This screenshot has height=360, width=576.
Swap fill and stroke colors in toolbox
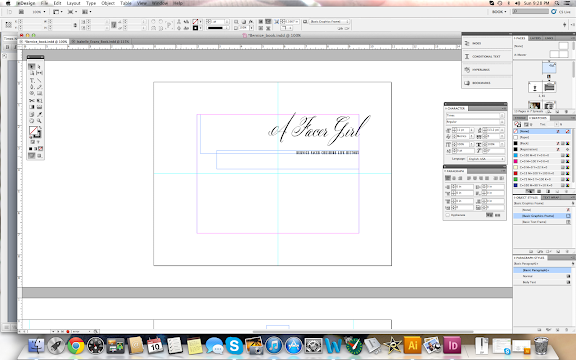click(40, 128)
